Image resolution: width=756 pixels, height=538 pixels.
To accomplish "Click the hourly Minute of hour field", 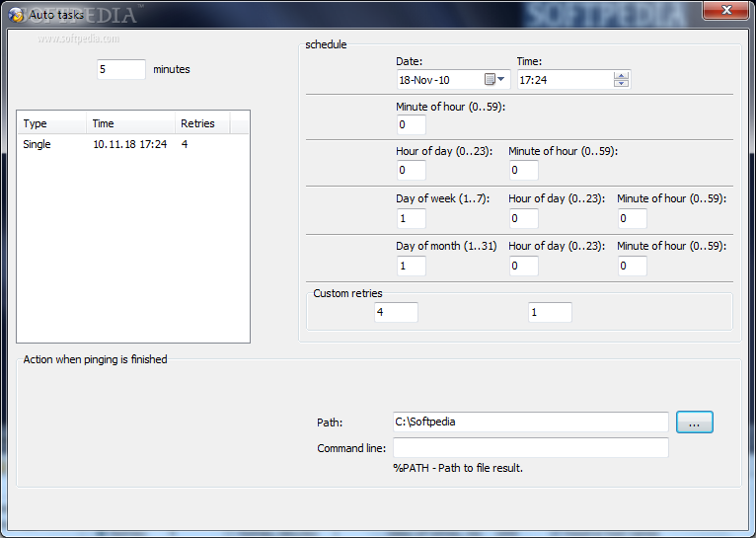I will 412,124.
